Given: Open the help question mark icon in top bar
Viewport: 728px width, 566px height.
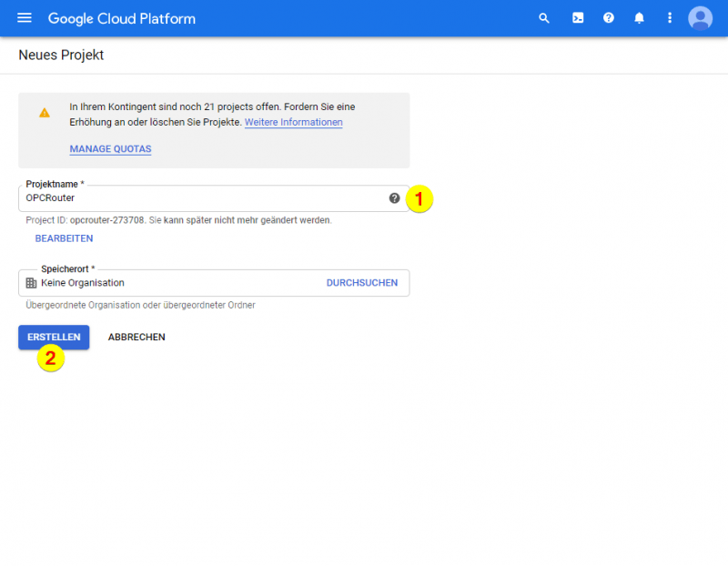Looking at the screenshot, I should click(608, 18).
